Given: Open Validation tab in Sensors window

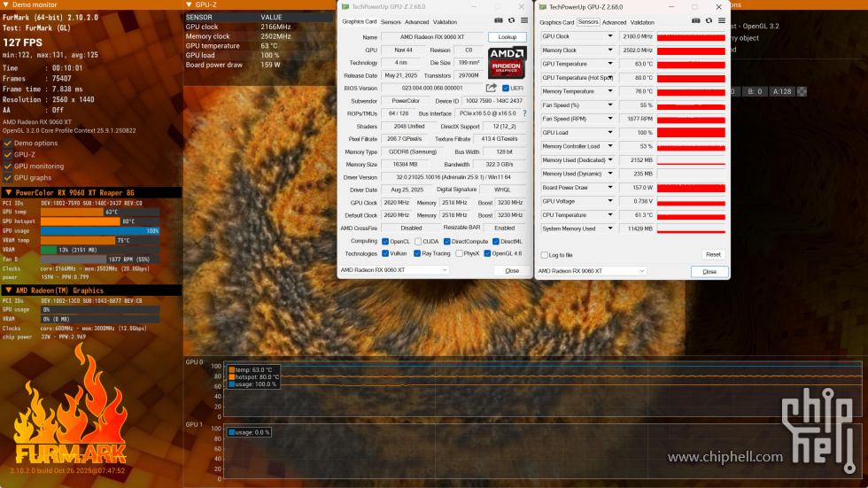Looking at the screenshot, I should click(642, 22).
